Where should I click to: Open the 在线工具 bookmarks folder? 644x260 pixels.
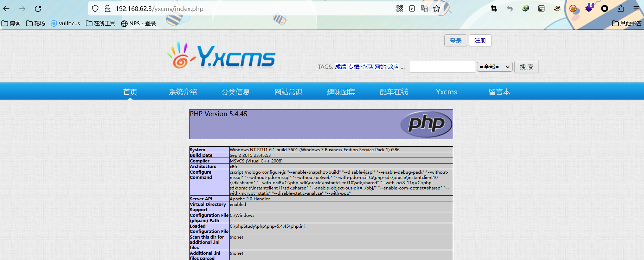[x=101, y=24]
